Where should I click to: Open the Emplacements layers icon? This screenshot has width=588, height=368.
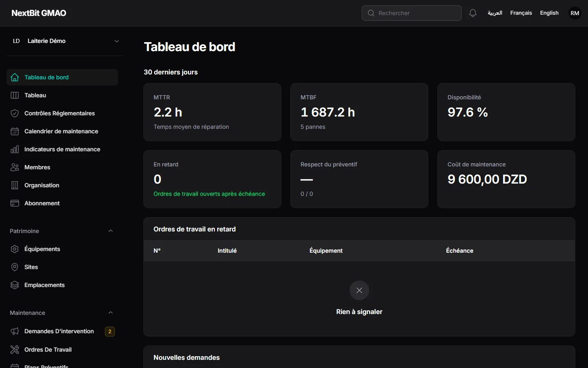pos(15,285)
